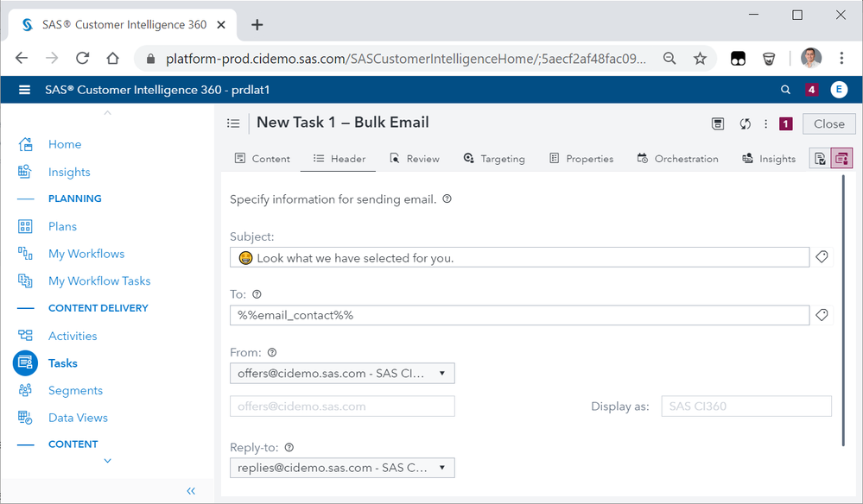863x504 pixels.
Task: Open the To field tag icon
Action: click(x=822, y=315)
